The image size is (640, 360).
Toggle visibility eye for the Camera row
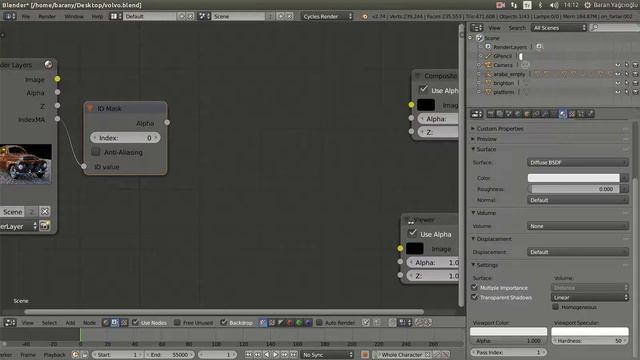click(618, 65)
